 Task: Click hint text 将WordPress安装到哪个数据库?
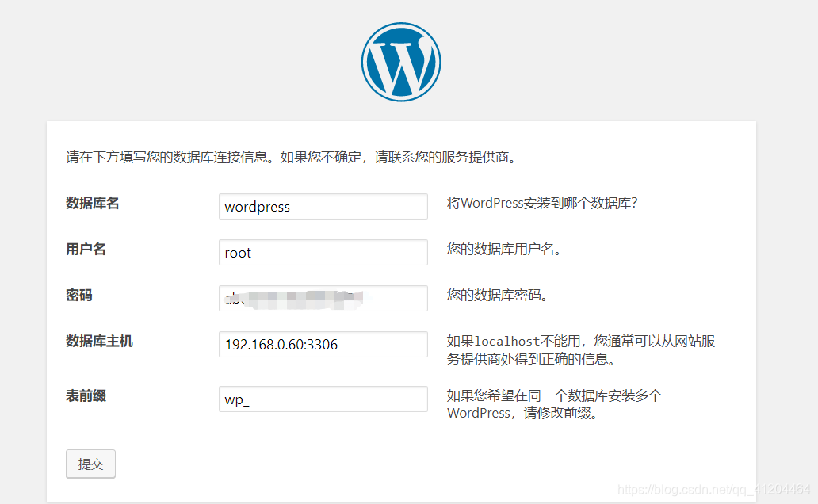[x=542, y=204]
